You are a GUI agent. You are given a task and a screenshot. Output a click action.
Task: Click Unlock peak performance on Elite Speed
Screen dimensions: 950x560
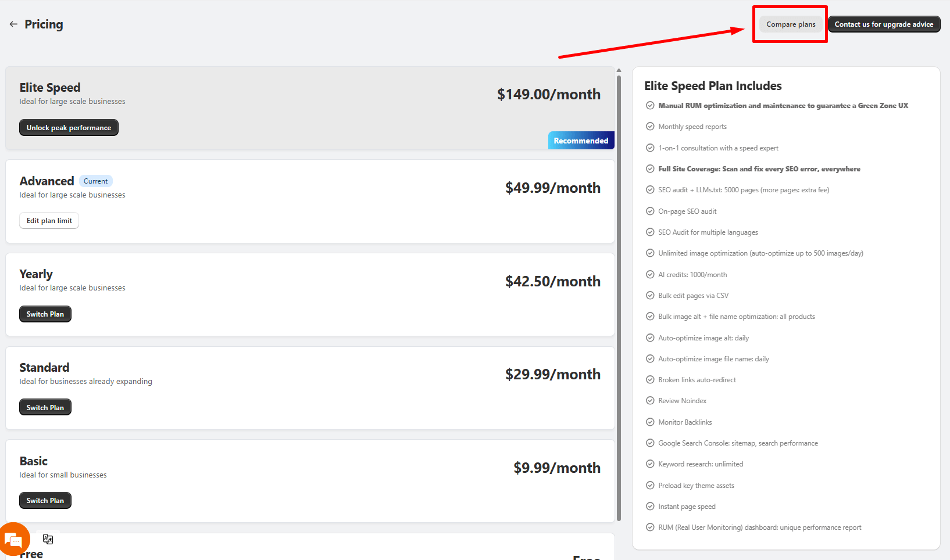point(69,127)
